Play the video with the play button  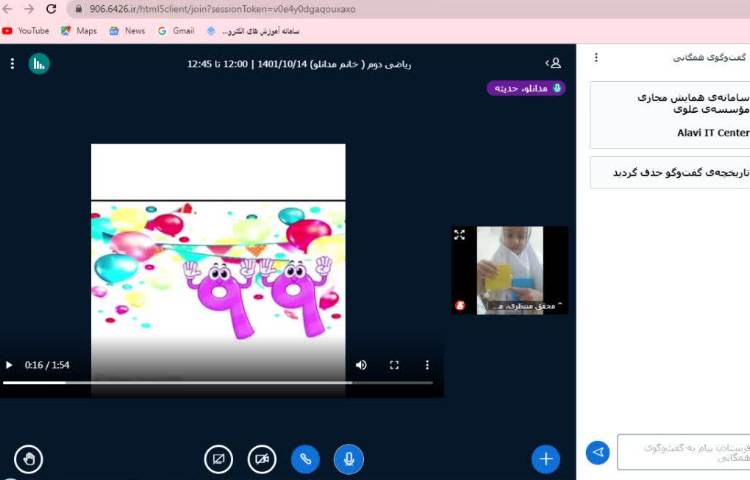pos(10,365)
